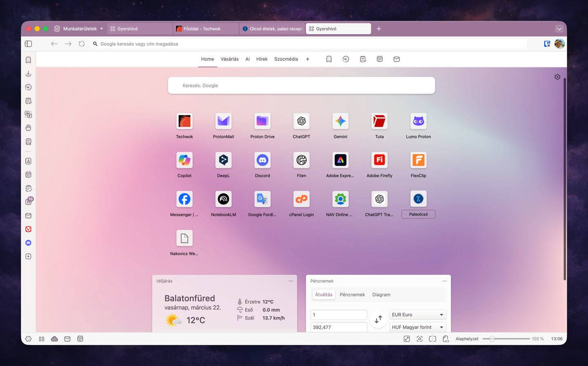Image resolution: width=588 pixels, height=366 pixels.
Task: Open the NotebookLM speed dial
Action: coord(223,199)
